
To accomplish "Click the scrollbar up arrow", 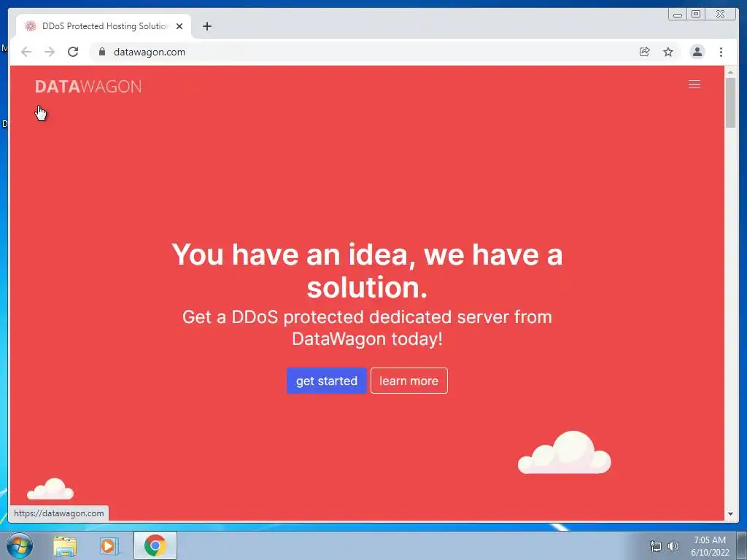I will tap(730, 72).
